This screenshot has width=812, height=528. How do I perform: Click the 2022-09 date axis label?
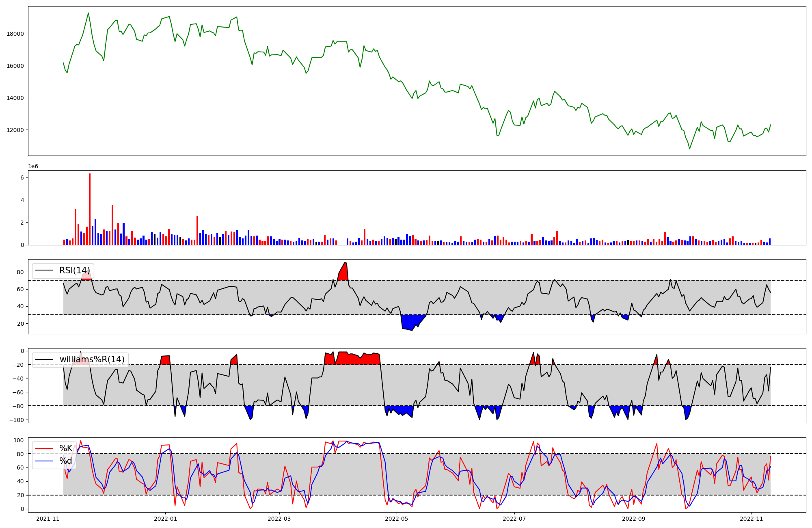point(633,519)
